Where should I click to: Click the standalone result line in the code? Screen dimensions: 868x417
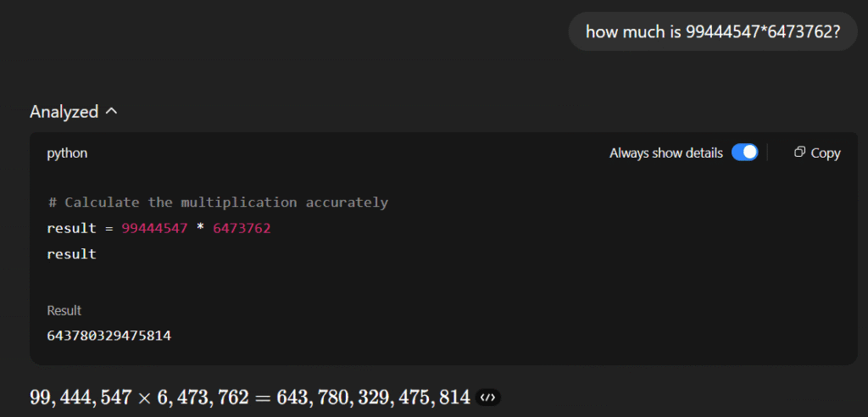coord(72,254)
